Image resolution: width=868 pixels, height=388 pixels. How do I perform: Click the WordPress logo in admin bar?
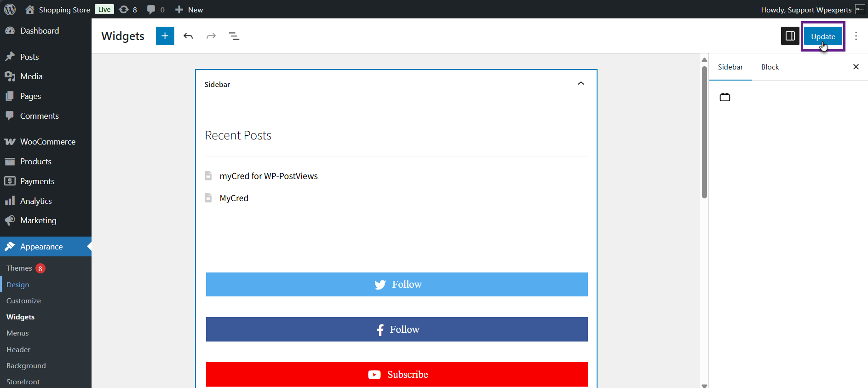[10, 10]
